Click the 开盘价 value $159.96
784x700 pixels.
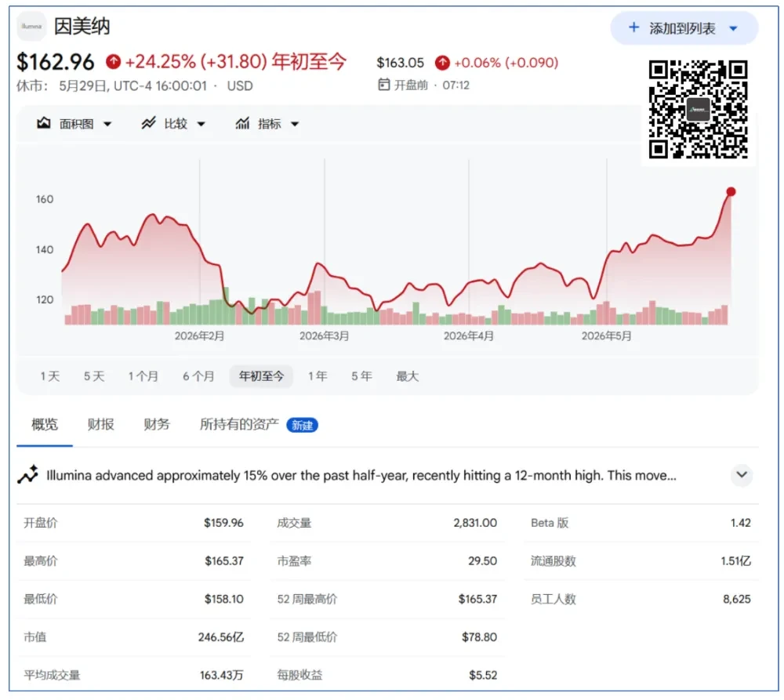point(223,523)
